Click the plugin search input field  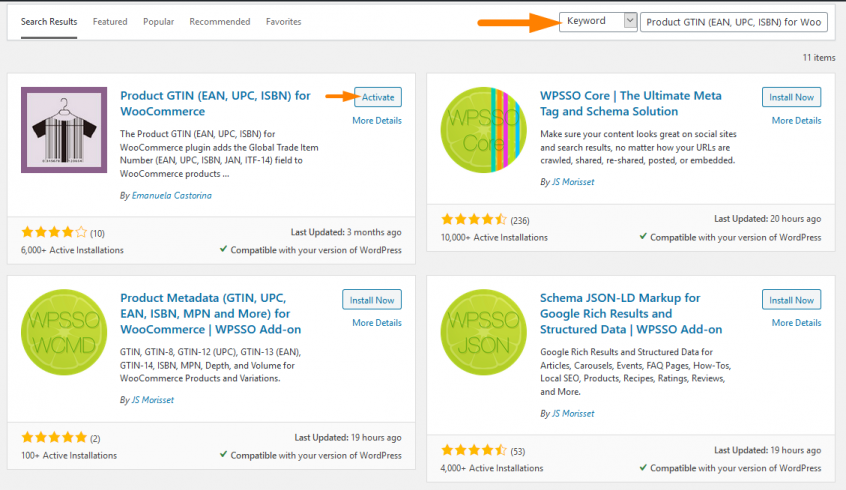734,22
